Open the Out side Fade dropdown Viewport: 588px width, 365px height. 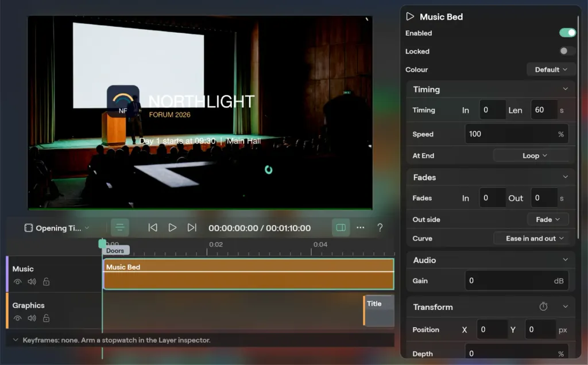coord(547,220)
